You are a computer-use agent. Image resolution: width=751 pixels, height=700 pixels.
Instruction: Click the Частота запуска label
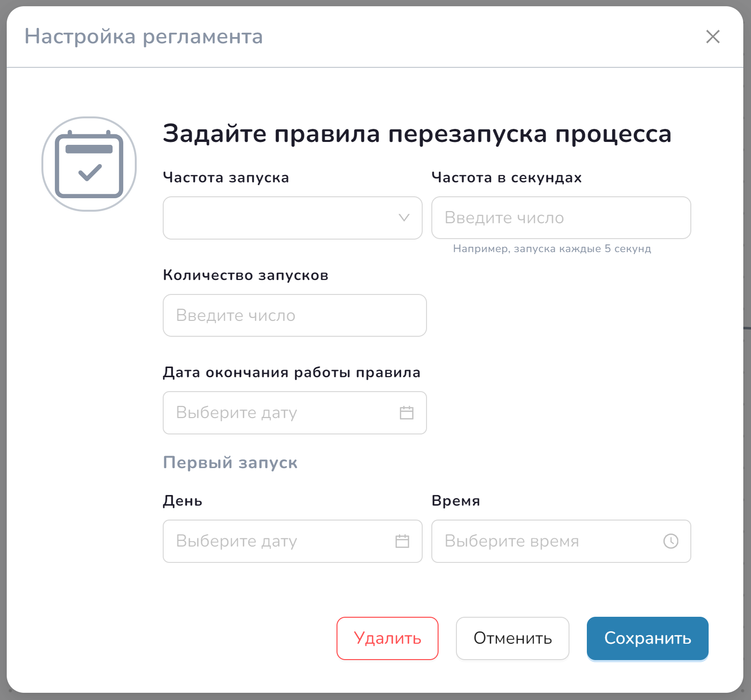pos(226,178)
